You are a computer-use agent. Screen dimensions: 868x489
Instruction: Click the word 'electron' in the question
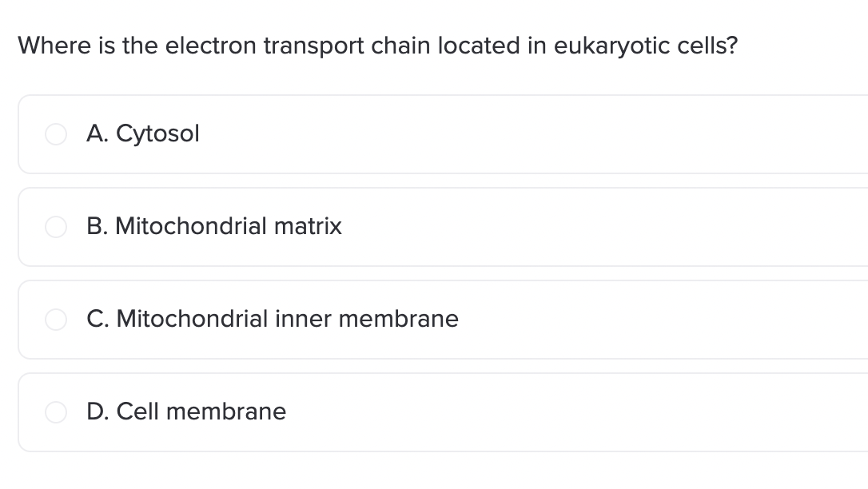coord(211,46)
